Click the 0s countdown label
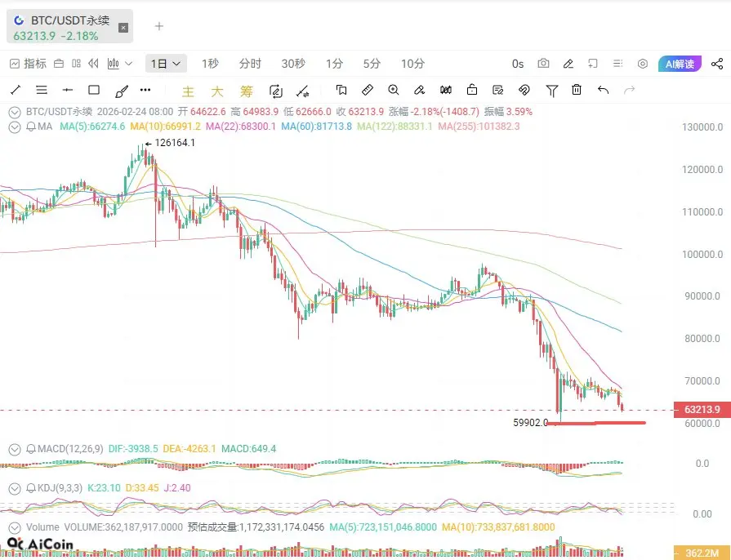The width and height of the screenshot is (731, 560). [518, 64]
